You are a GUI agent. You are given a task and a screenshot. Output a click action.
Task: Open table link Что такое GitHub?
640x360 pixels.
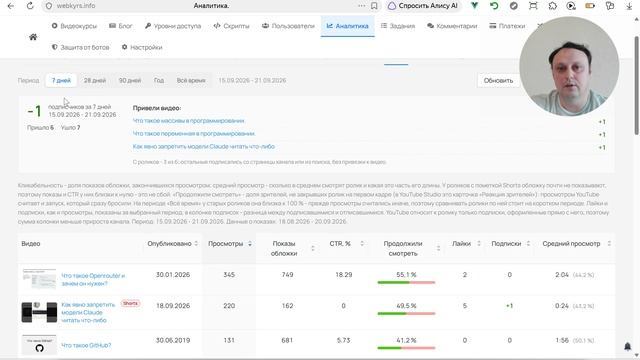[86, 345]
